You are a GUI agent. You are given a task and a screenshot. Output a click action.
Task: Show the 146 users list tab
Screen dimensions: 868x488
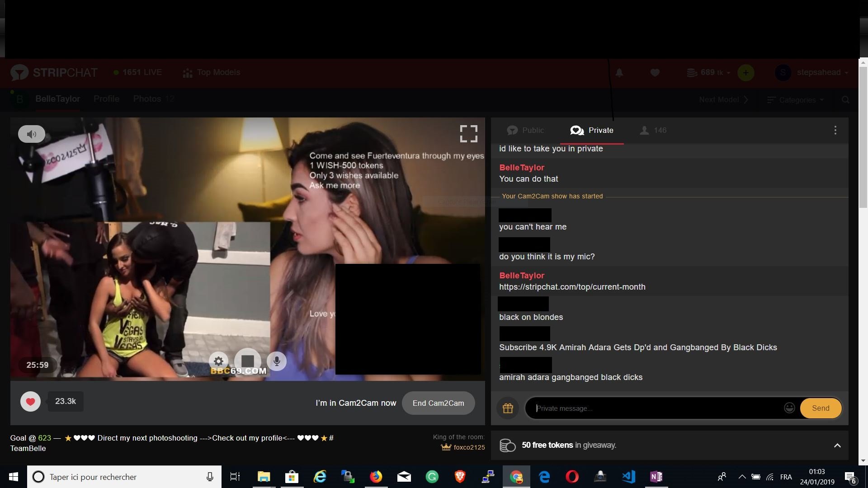tap(653, 131)
